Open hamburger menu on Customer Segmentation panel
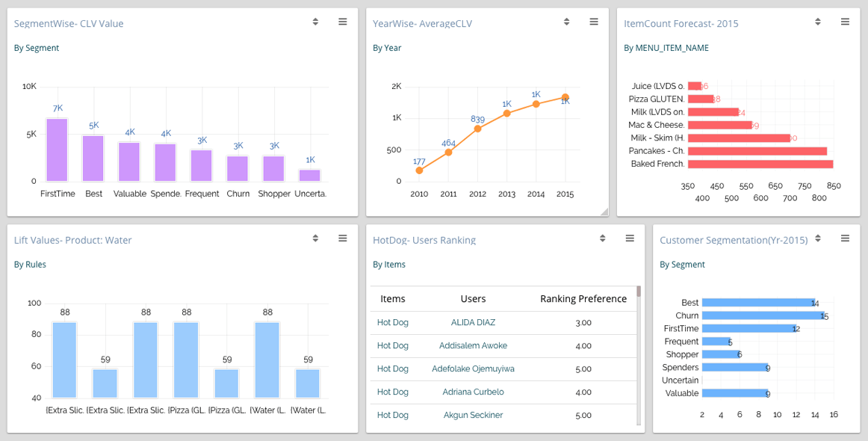The height and width of the screenshot is (441, 868). (845, 238)
